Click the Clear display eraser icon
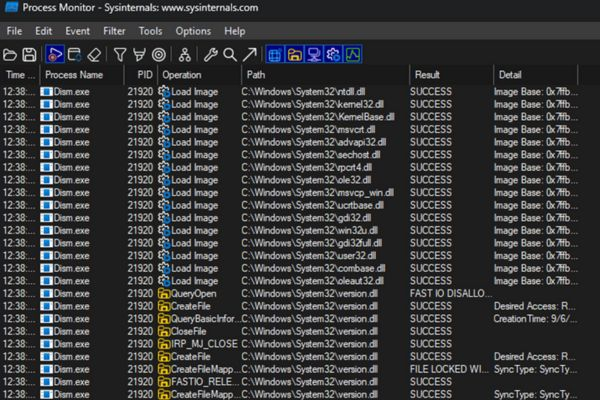 point(94,54)
